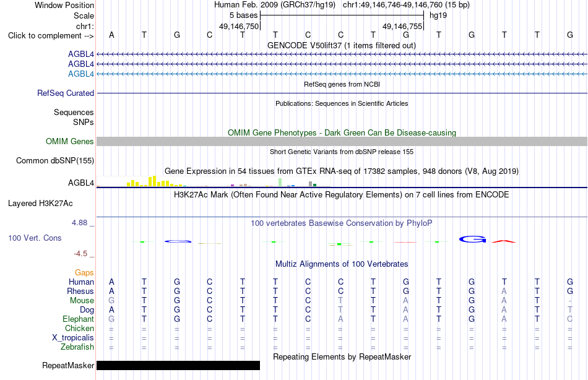The height and width of the screenshot is (380, 588).
Task: Select the Chicken species label
Action: (x=79, y=328)
